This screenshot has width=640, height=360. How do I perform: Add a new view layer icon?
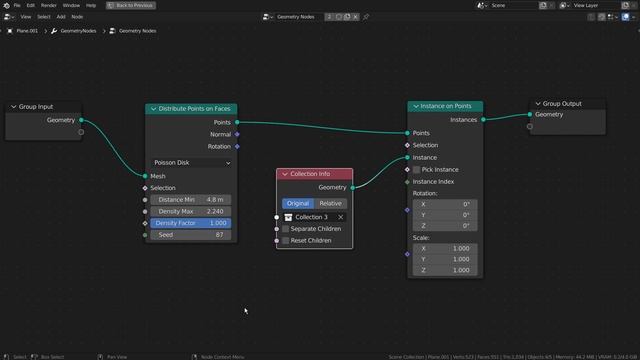pyautogui.click(x=625, y=5)
